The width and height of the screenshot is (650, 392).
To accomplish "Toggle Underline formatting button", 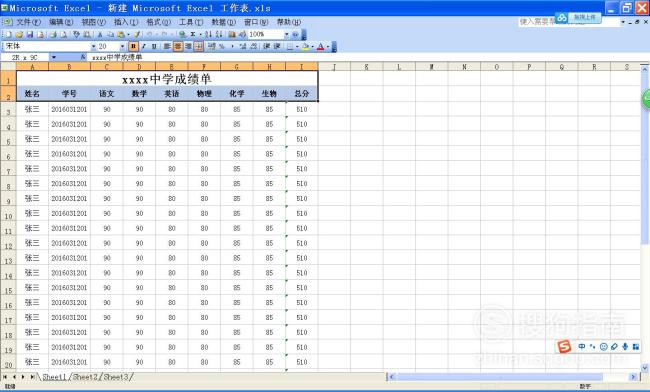I will pos(154,46).
